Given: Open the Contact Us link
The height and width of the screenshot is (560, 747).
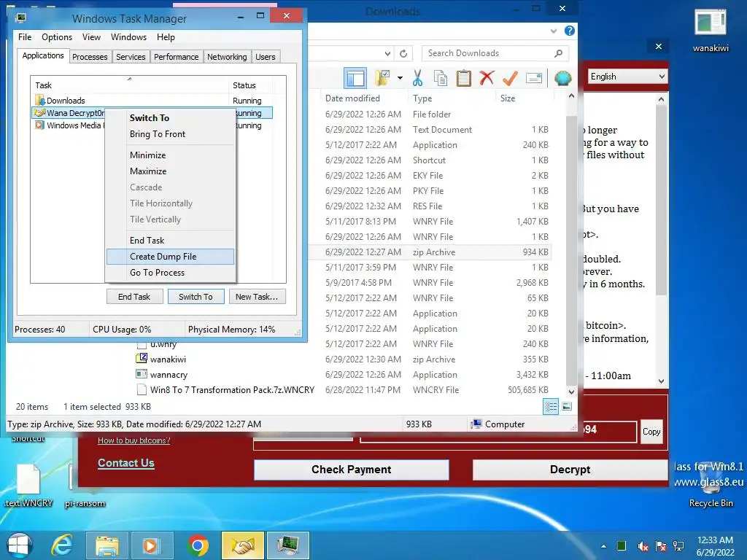Looking at the screenshot, I should point(125,463).
